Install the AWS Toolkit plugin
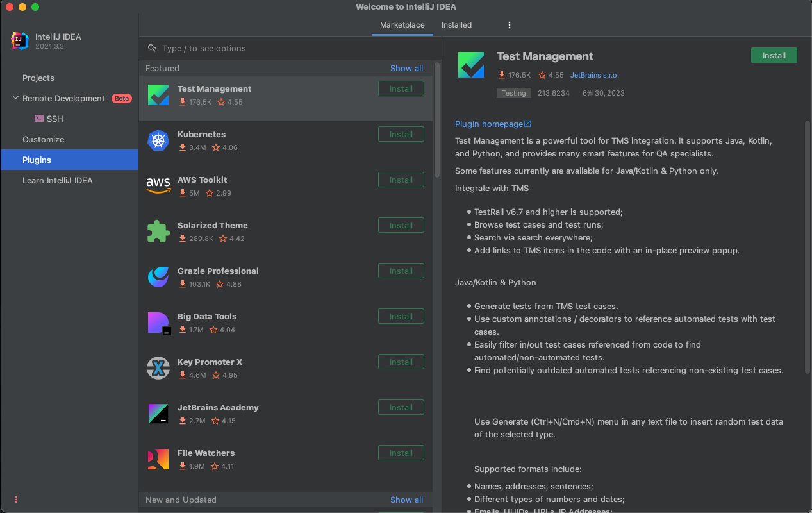 coord(401,180)
